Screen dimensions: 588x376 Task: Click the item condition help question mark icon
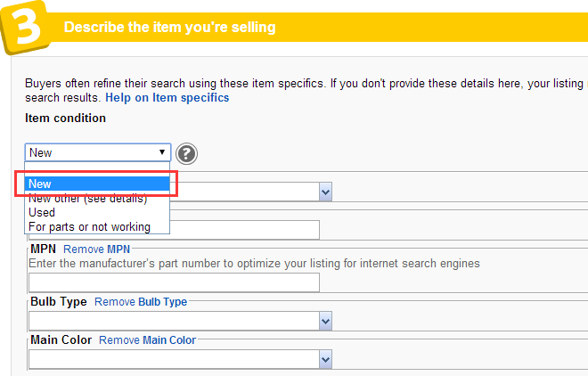point(186,153)
